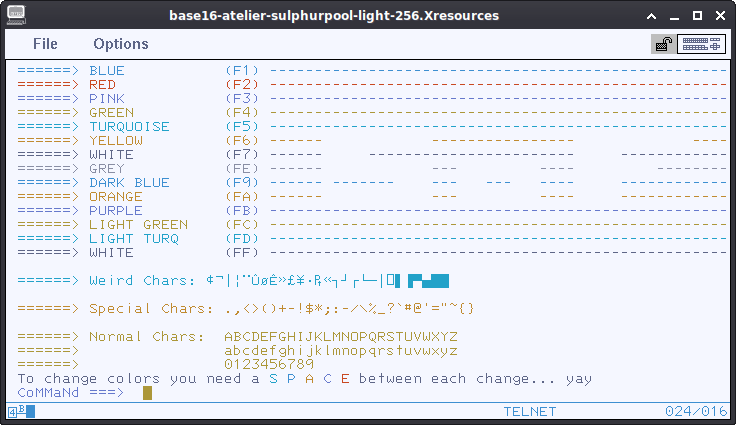
Task: Click the Weird Chars label
Action: [142, 280]
